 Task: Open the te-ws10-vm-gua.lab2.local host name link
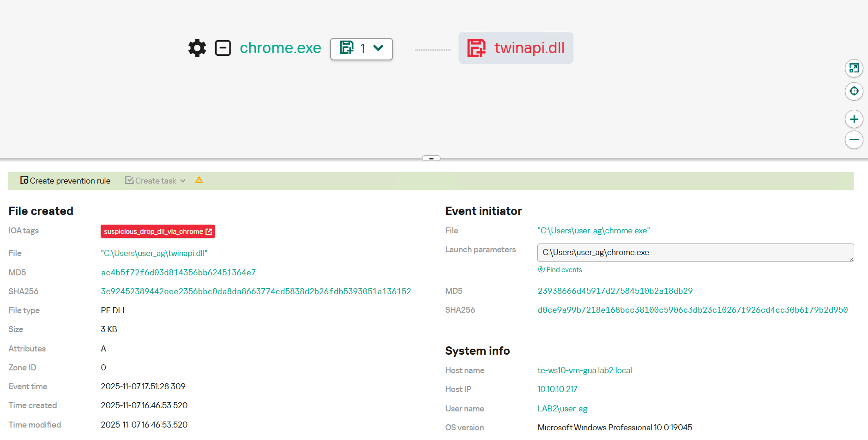pyautogui.click(x=585, y=370)
